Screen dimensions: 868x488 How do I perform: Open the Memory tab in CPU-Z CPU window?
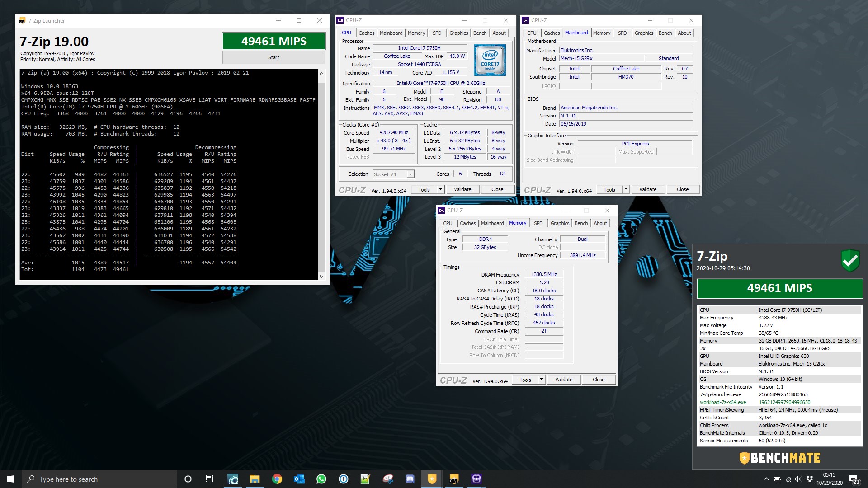click(x=416, y=33)
